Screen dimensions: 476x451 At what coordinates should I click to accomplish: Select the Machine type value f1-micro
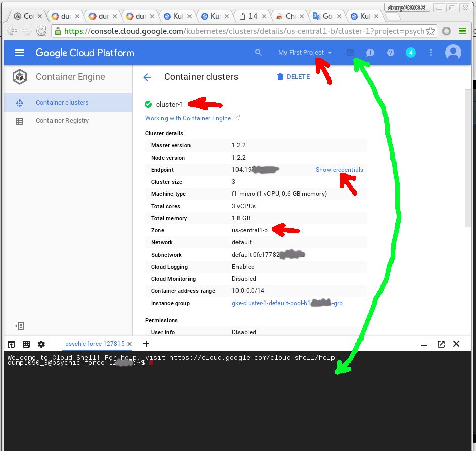point(279,194)
